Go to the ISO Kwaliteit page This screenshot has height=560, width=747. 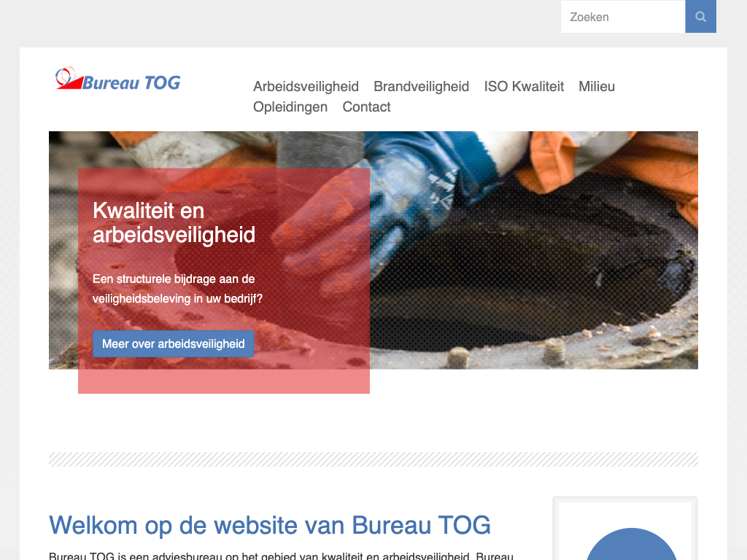pyautogui.click(x=524, y=87)
